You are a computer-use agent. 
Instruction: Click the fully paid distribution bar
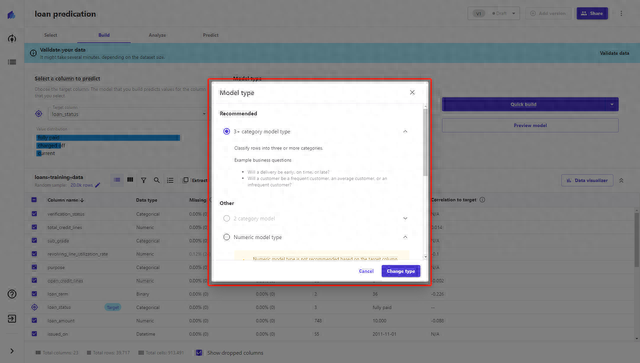[108, 138]
